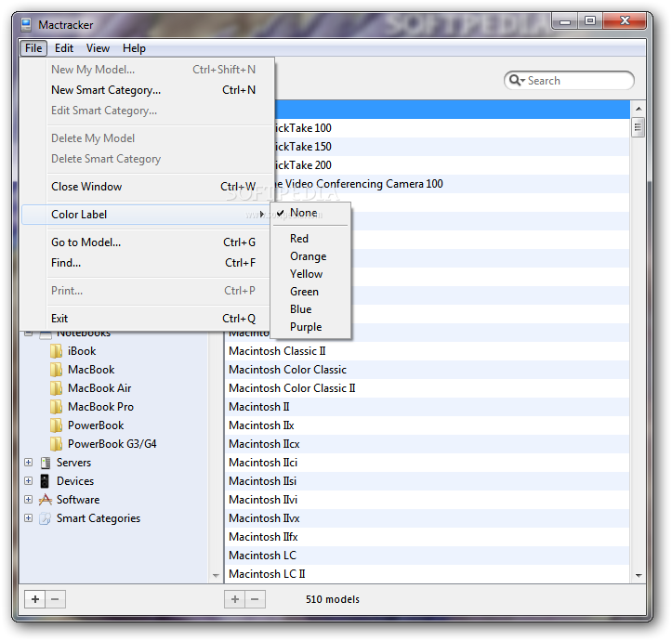672x641 pixels.
Task: Remove model with right minus button
Action: click(x=255, y=599)
